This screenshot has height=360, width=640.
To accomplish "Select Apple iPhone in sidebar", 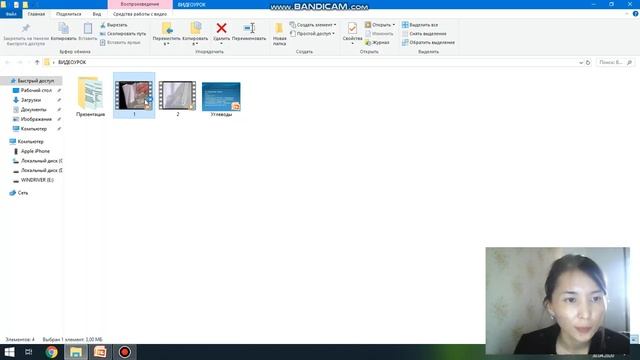I will (35, 151).
